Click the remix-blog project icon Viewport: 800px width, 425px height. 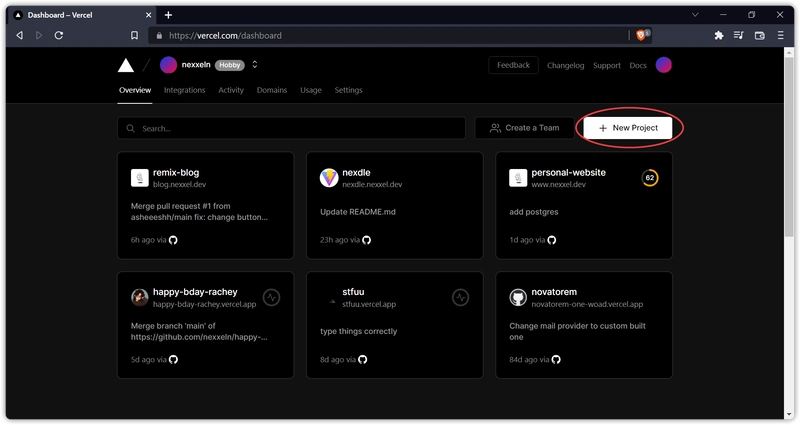point(140,178)
